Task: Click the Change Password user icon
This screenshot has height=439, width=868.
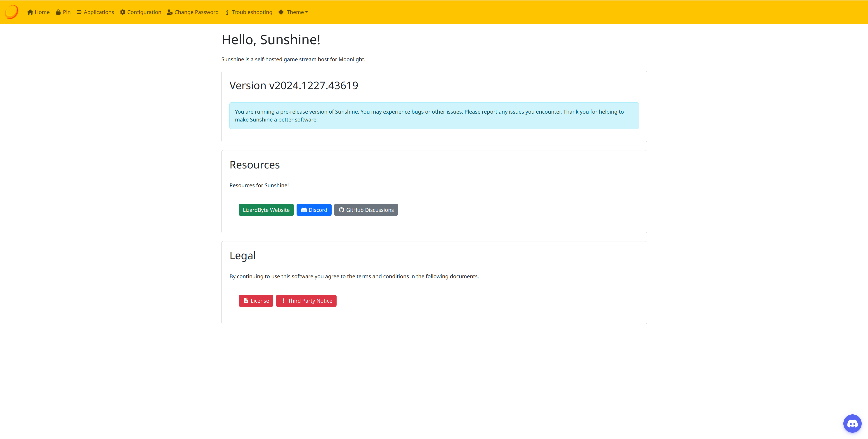Action: pos(170,12)
